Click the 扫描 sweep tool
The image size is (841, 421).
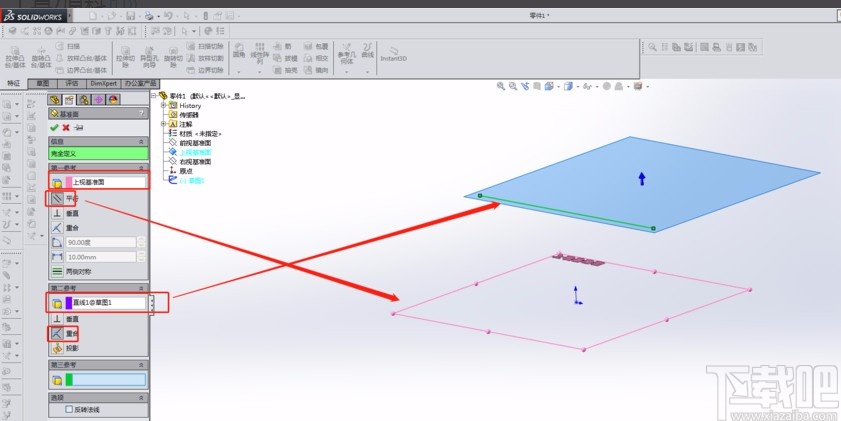68,47
